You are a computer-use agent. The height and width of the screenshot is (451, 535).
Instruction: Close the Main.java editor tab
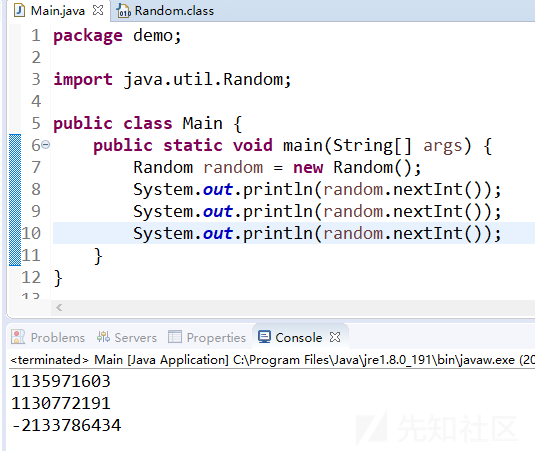coord(98,11)
